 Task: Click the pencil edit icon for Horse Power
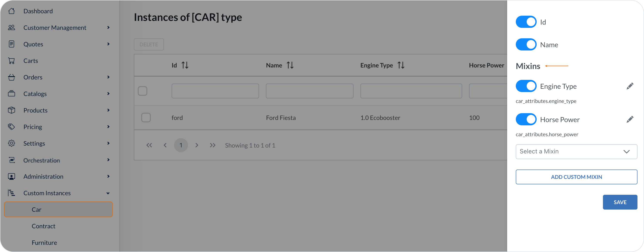pyautogui.click(x=630, y=119)
